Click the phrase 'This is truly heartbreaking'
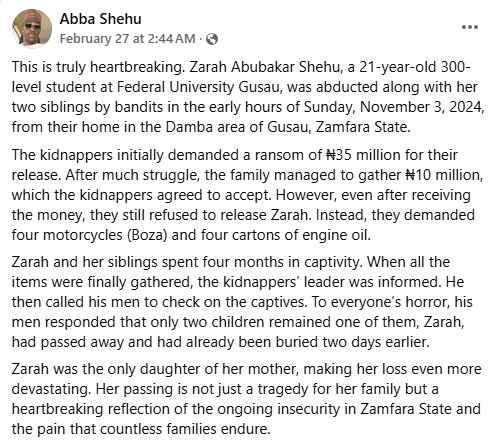The image size is (494, 445). tap(97, 67)
